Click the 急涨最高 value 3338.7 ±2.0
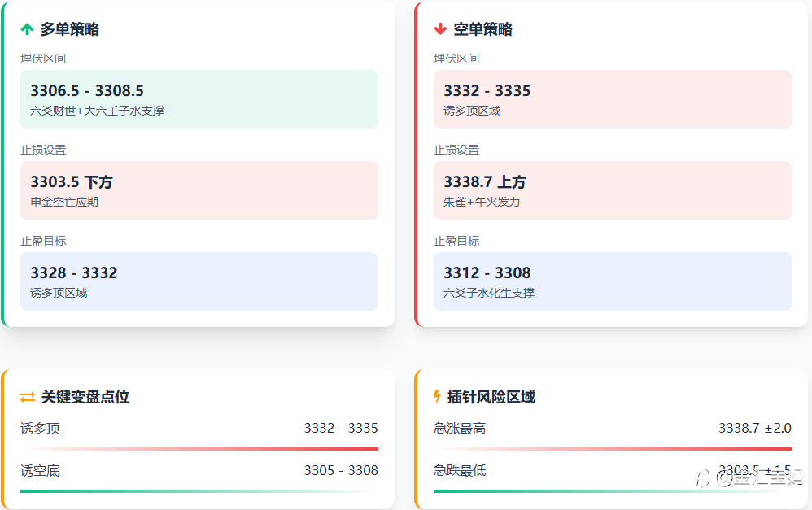812x510 pixels. pos(754,428)
